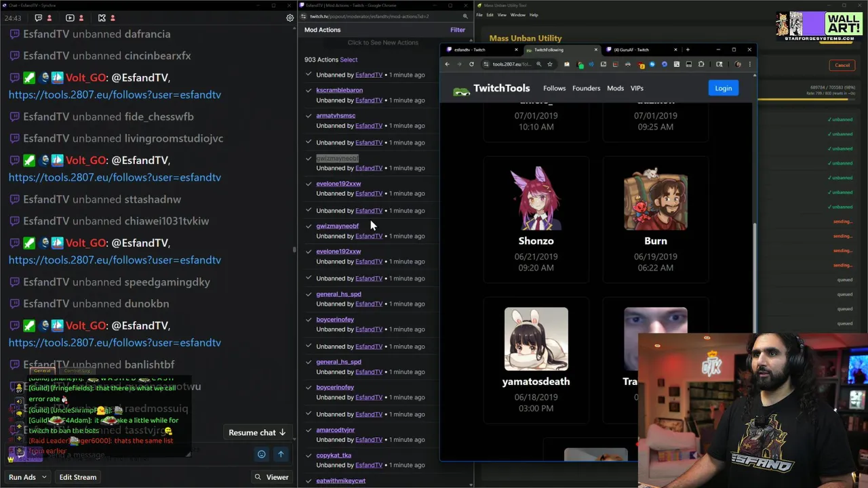Expand the eatwithmikeycwt mod action entry

click(x=309, y=481)
